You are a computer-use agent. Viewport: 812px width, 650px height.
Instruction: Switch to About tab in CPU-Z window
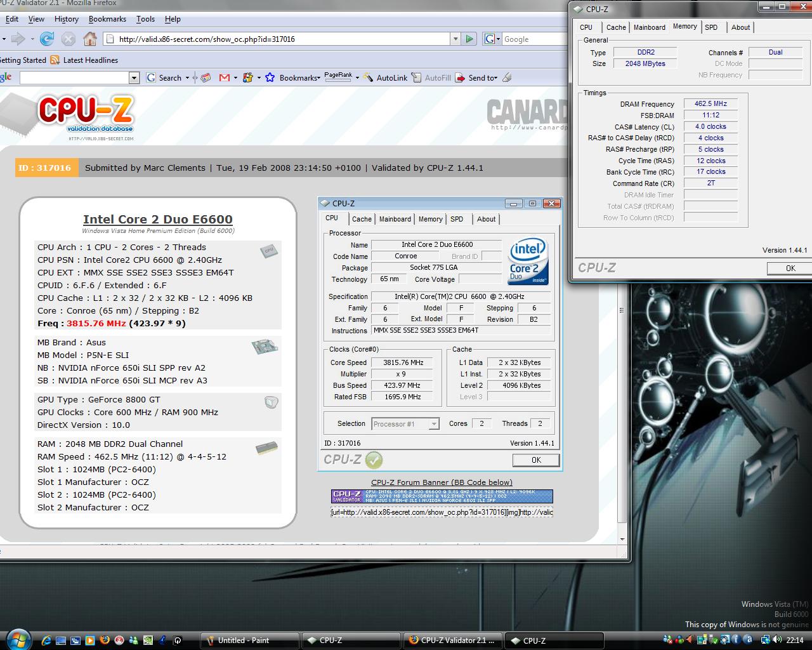(740, 27)
